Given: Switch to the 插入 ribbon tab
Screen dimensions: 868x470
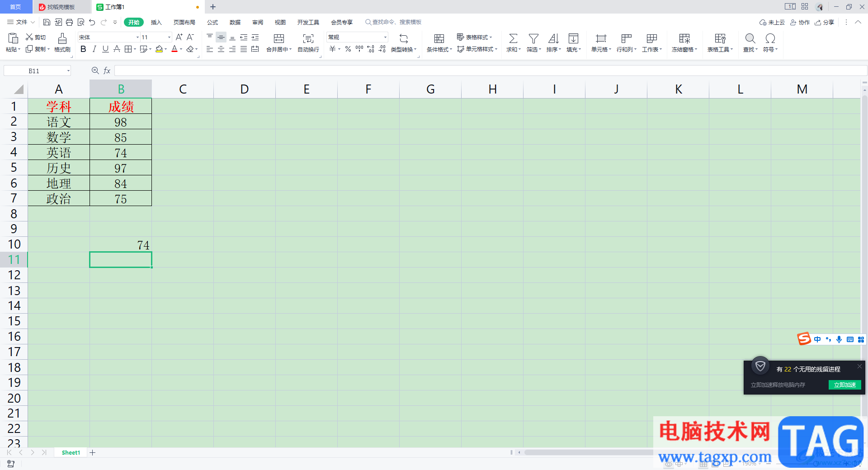Looking at the screenshot, I should [x=156, y=22].
